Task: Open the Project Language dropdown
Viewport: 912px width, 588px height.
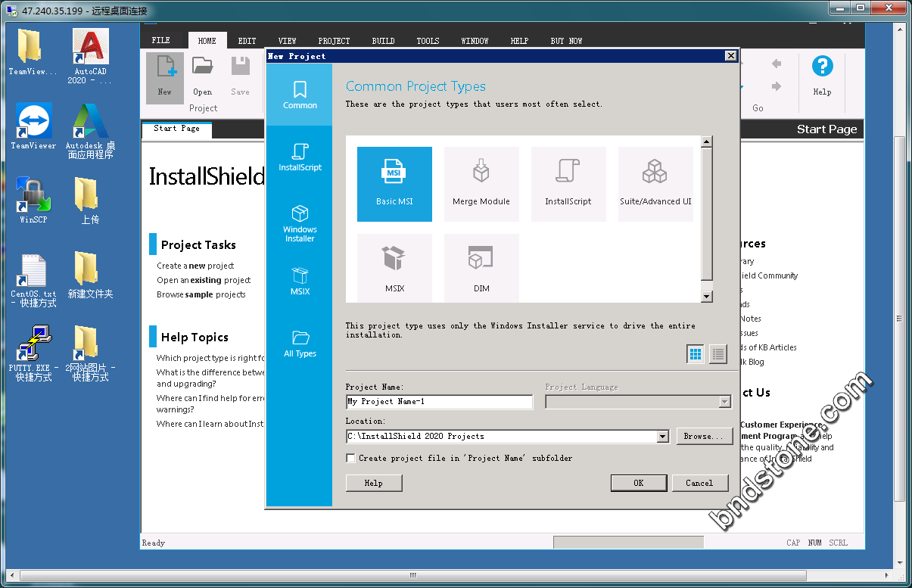Action: click(x=724, y=402)
